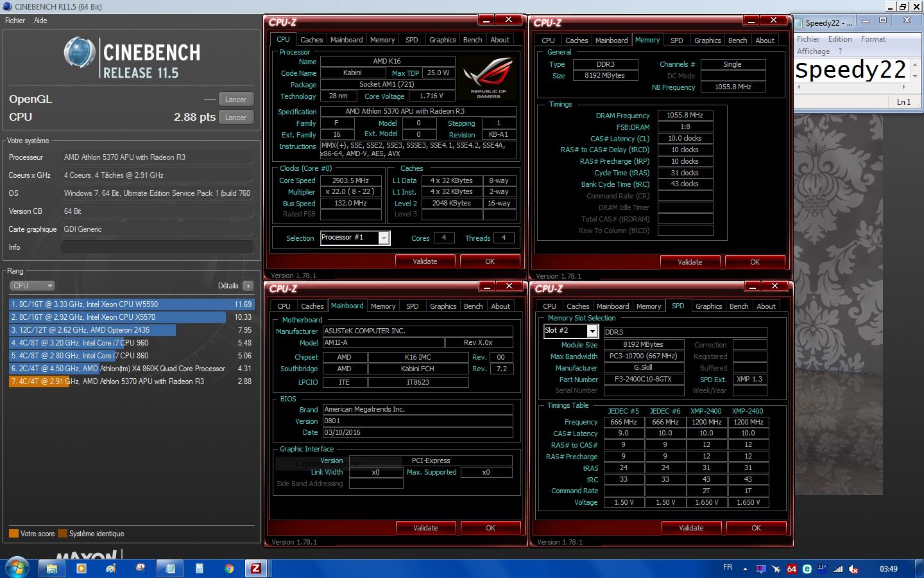This screenshot has height=578, width=924.
Task: Select the Intel Core i7 CPU 960 row
Action: tap(131, 343)
